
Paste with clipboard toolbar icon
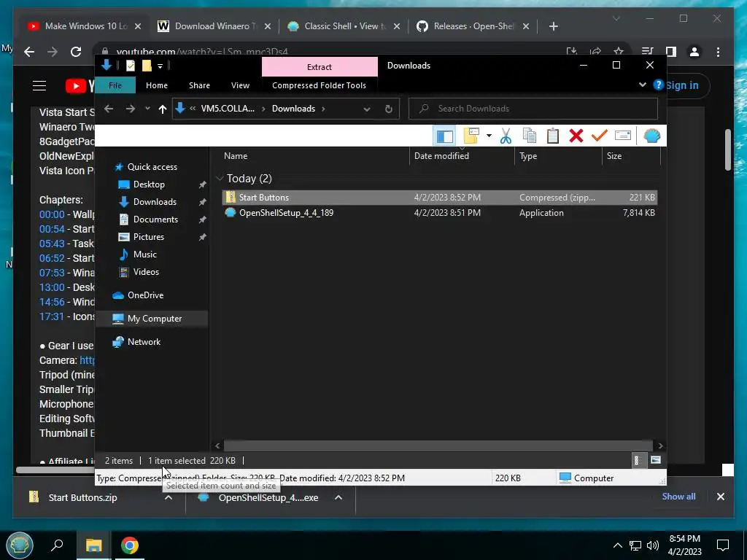(553, 136)
